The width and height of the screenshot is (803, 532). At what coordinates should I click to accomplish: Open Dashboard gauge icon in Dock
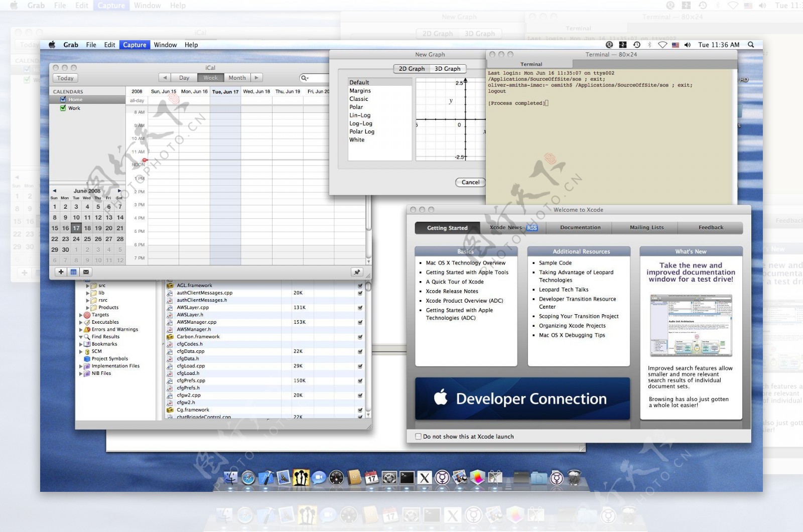click(x=336, y=478)
